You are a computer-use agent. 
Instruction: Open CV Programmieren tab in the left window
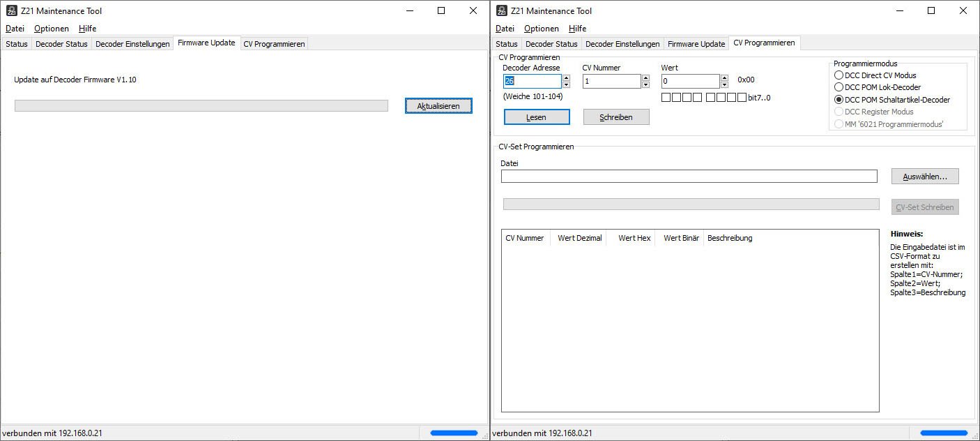coord(274,44)
